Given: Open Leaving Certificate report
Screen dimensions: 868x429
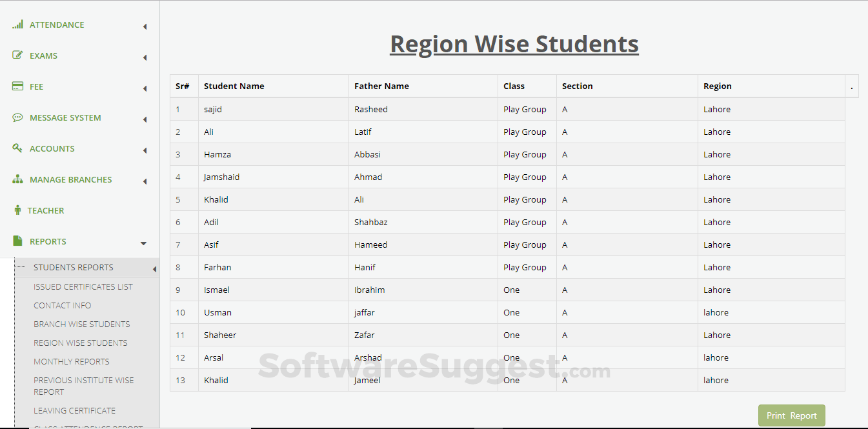Looking at the screenshot, I should pyautogui.click(x=75, y=410).
